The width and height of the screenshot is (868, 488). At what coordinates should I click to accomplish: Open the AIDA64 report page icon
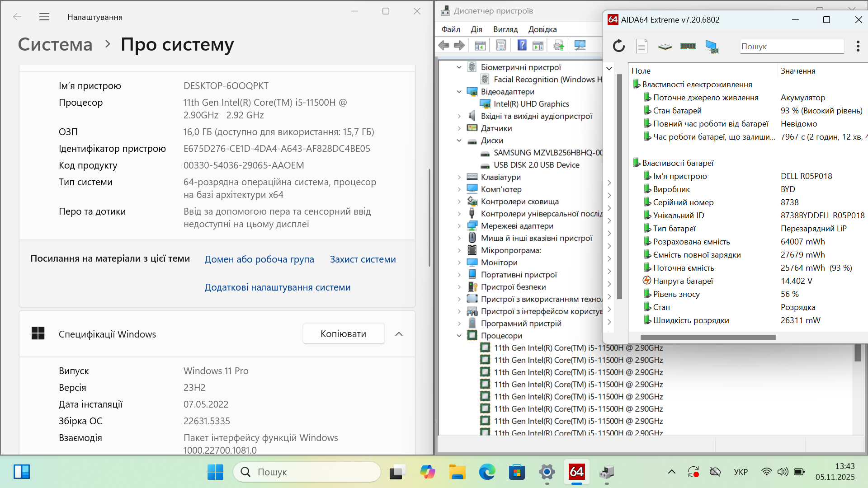pos(642,46)
